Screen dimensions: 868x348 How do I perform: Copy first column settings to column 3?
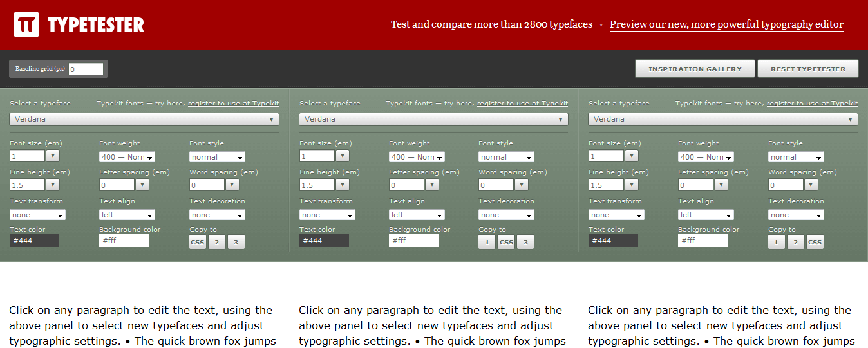[x=236, y=243]
